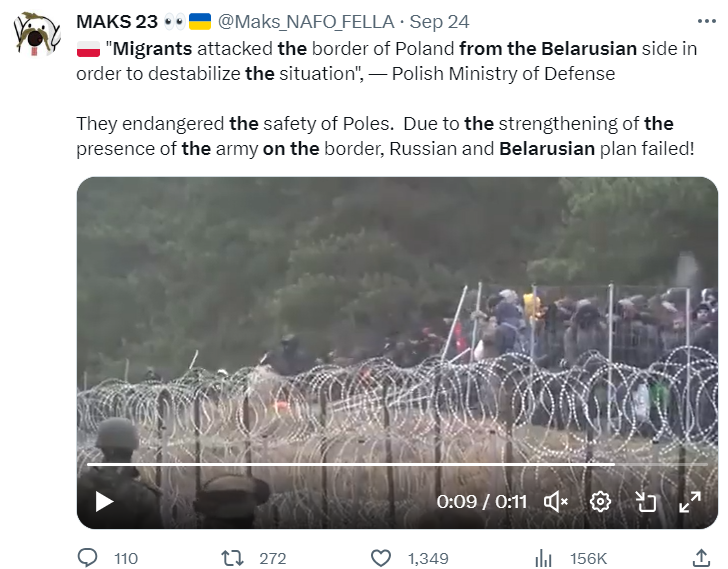Share the tweet via share icon
Viewport: 728px width, 569px height.
pyautogui.click(x=702, y=558)
